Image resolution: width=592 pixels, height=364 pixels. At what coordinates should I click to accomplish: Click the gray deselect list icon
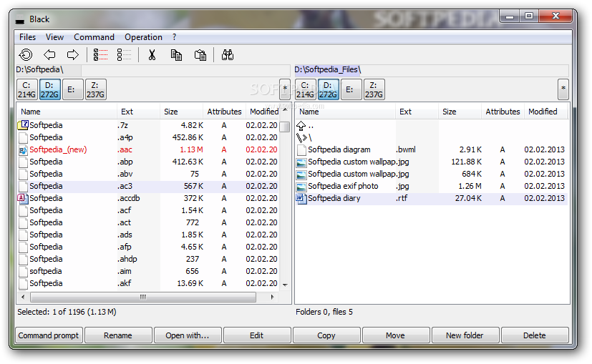click(x=124, y=54)
